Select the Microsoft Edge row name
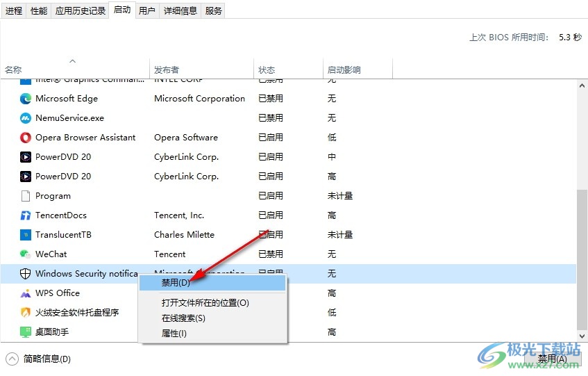588x376 pixels. (x=67, y=99)
